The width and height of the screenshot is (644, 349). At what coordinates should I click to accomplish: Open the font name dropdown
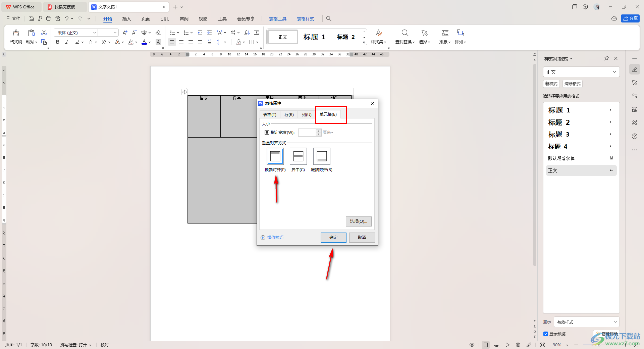coord(95,33)
